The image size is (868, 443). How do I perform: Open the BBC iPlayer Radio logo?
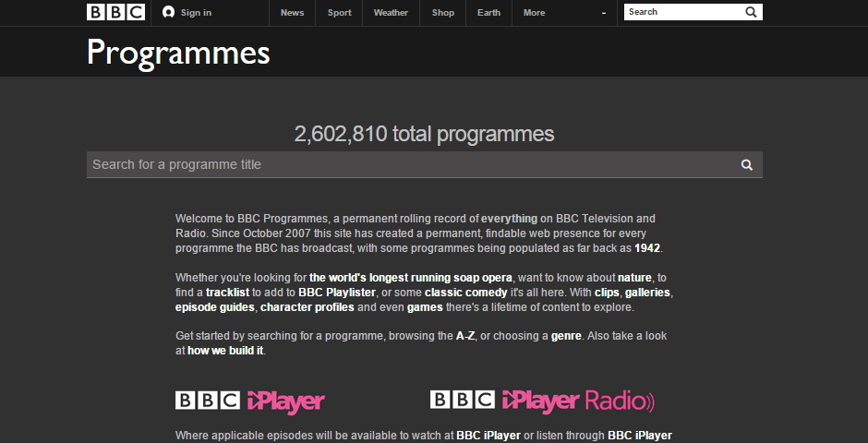point(542,401)
